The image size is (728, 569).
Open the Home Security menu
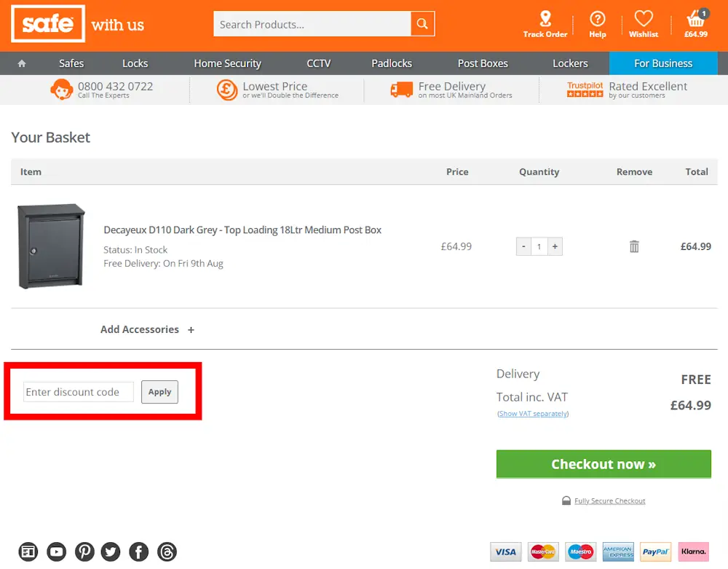[x=227, y=63]
